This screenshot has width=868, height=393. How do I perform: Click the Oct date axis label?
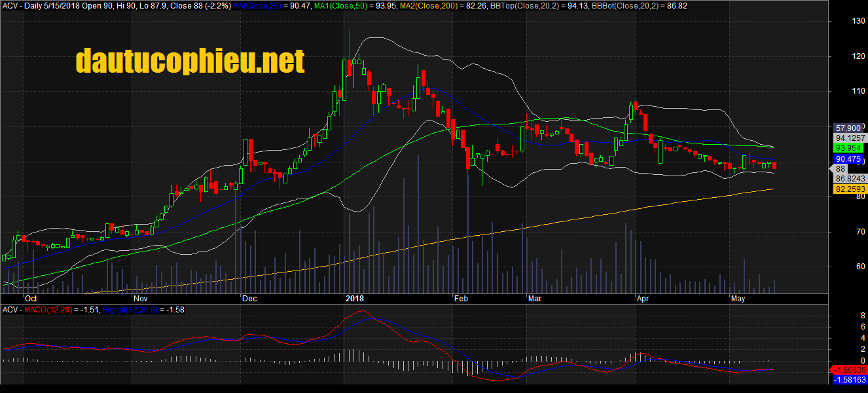30,297
